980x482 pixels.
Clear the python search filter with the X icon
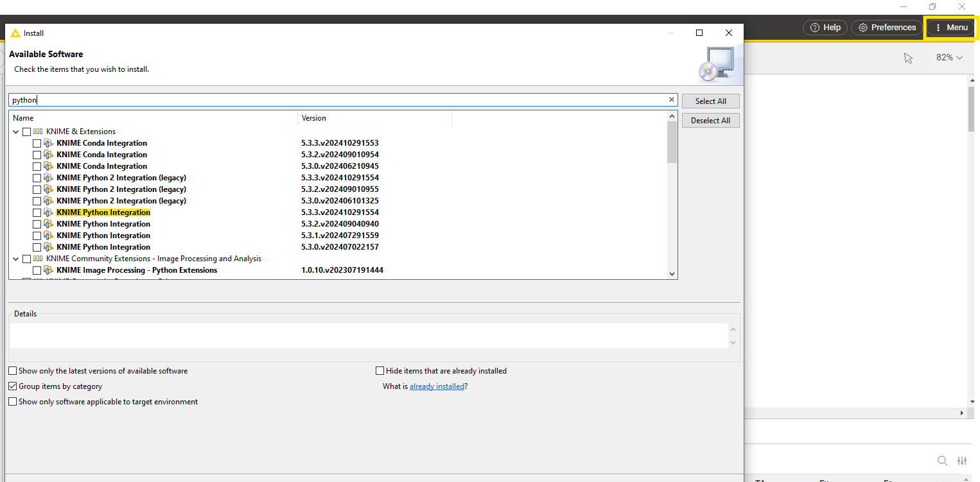[672, 99]
